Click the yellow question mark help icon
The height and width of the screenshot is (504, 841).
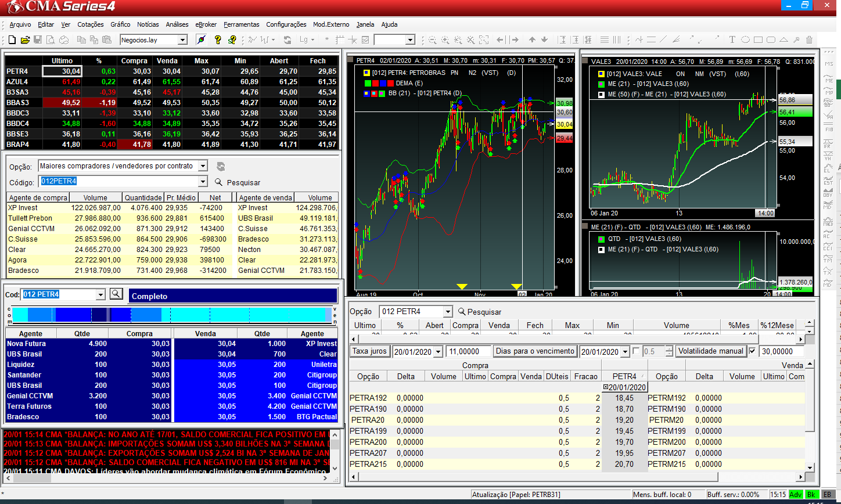(218, 40)
